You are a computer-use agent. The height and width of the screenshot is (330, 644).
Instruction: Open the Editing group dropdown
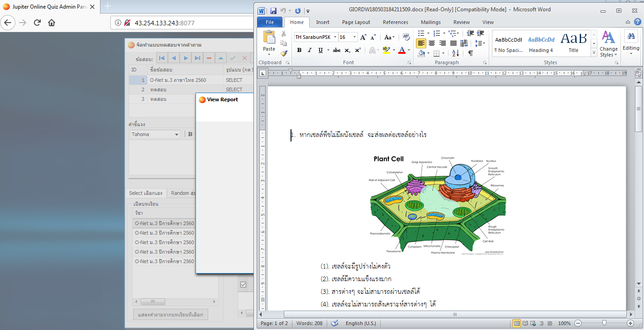tap(631, 44)
